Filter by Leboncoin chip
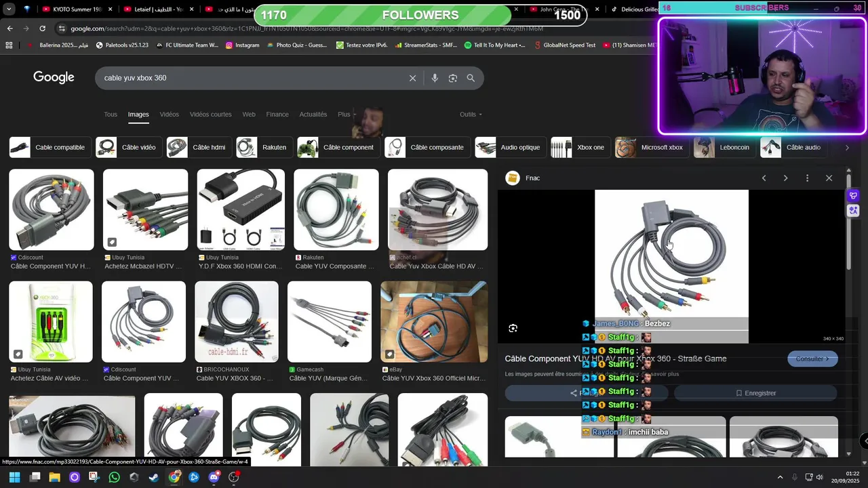Image resolution: width=868 pixels, height=488 pixels. coord(724,147)
